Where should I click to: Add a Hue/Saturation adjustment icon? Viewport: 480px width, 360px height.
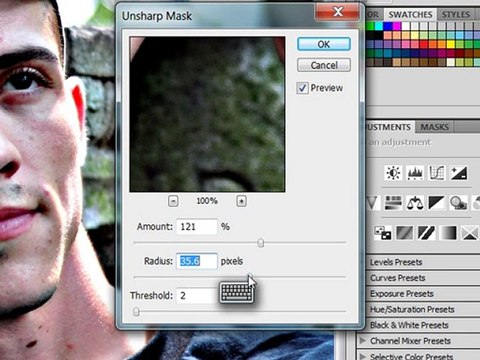(393, 203)
